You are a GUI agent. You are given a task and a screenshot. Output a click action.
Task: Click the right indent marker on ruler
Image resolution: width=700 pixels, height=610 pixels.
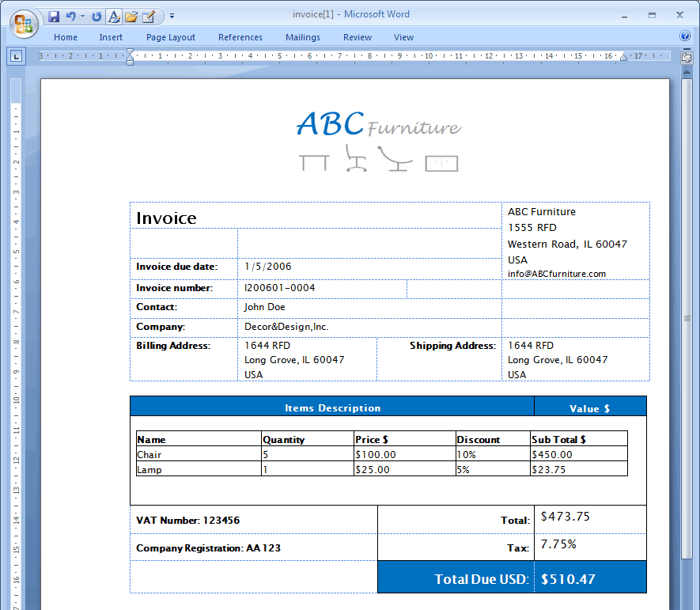pyautogui.click(x=623, y=57)
